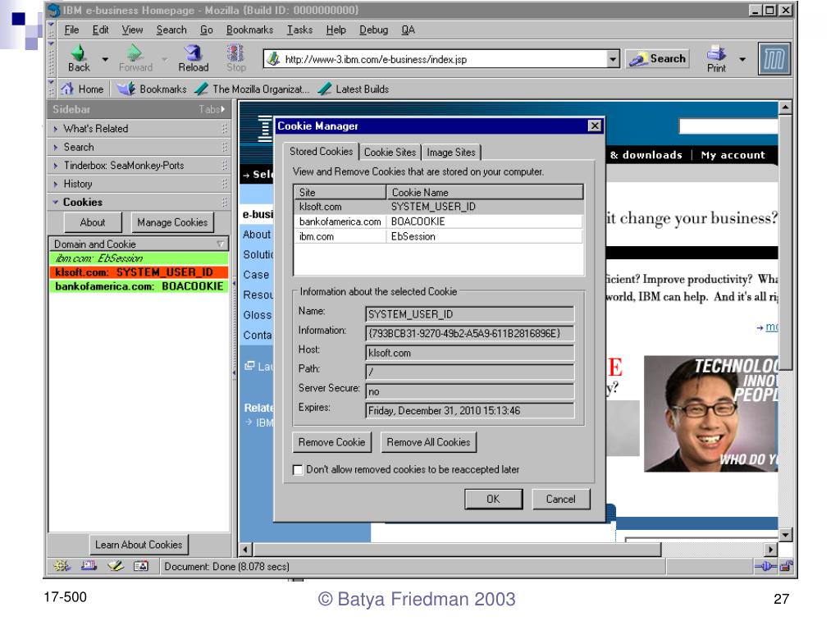The width and height of the screenshot is (840, 630).
Task: Select bankofamerica.com: BOACOOKIE in sidebar list
Action: tap(139, 286)
